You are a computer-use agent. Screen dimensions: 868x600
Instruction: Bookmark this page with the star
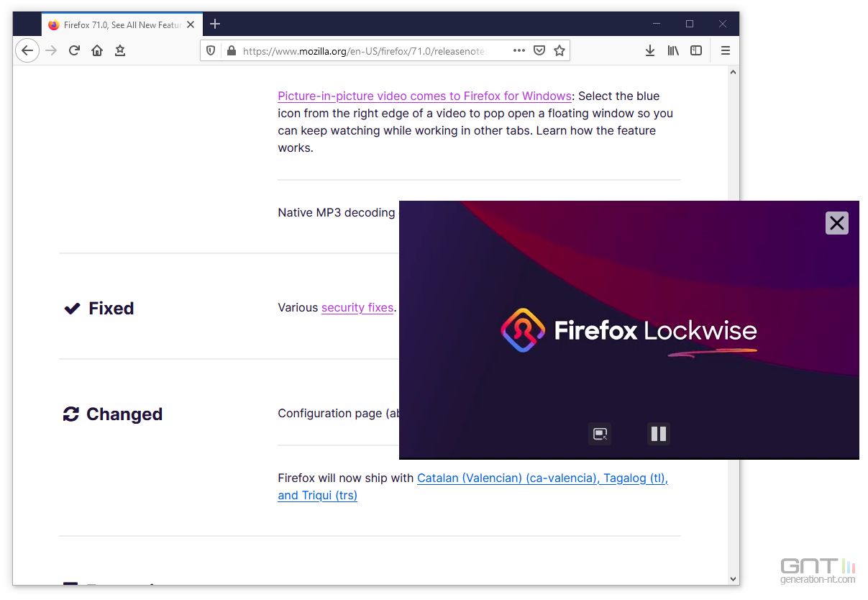coord(559,50)
